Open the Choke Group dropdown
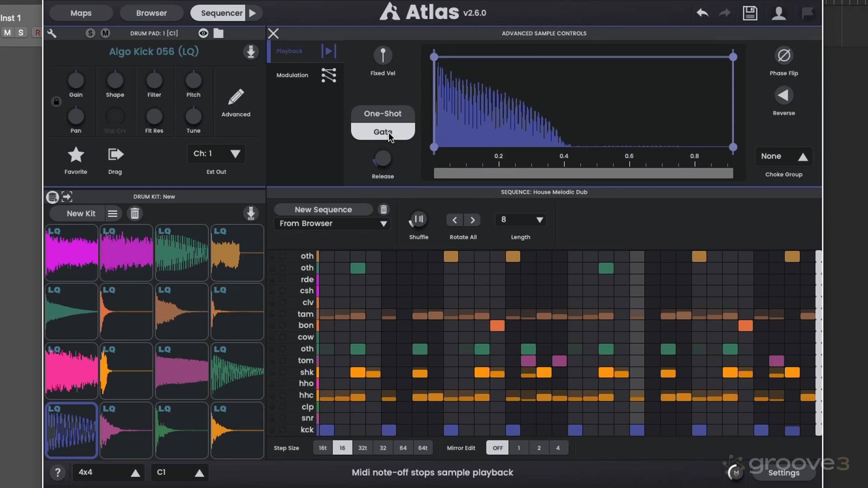The height and width of the screenshot is (488, 868). point(784,156)
